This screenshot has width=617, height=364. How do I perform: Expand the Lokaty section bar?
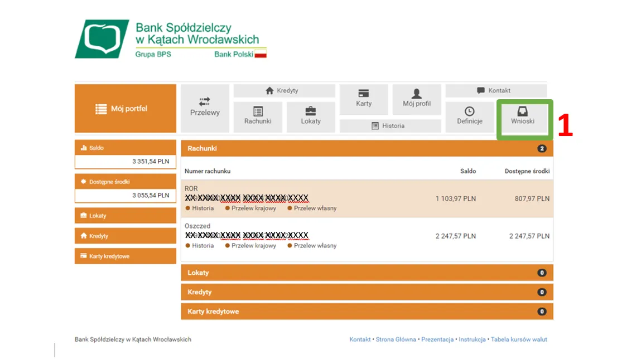367,273
